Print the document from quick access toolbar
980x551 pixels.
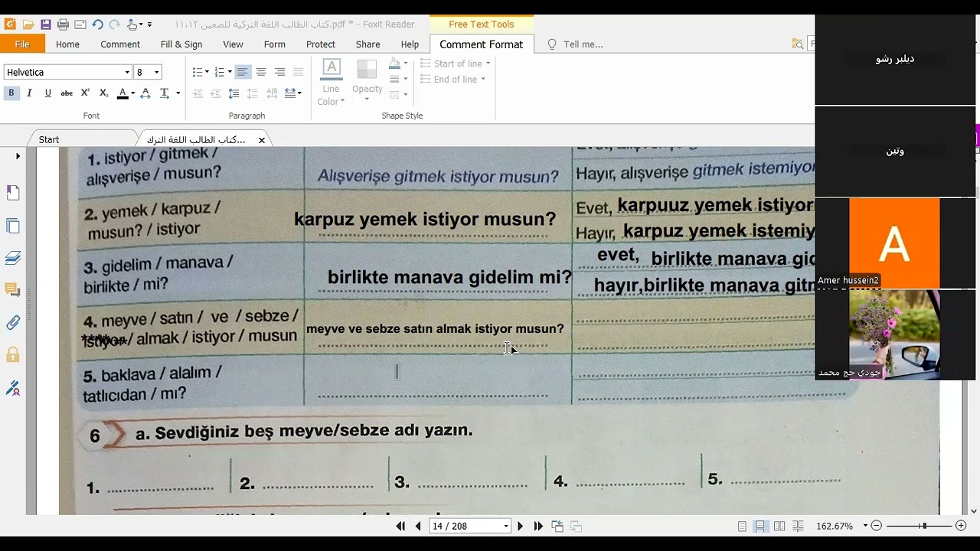pos(63,24)
